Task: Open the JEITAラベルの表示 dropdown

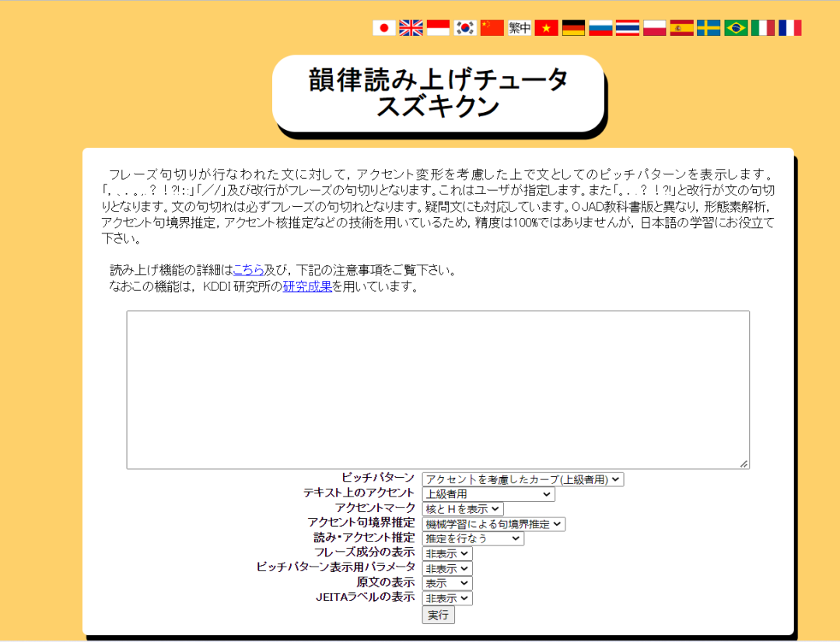Action: 447,598
